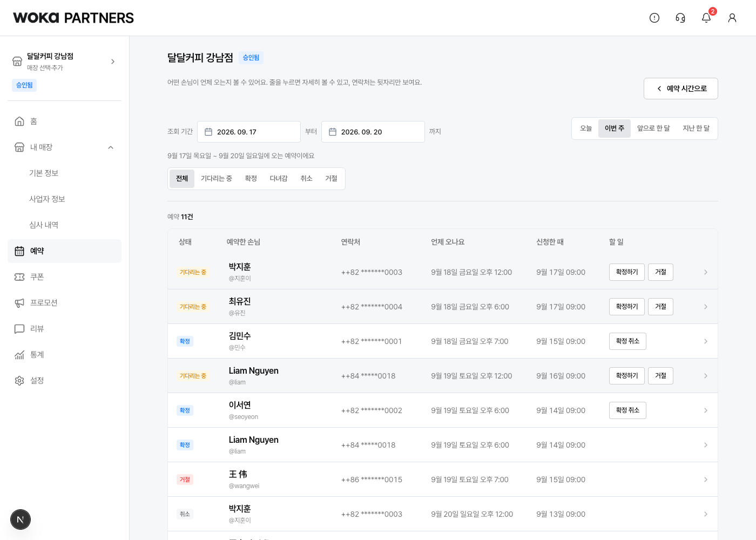The image size is (756, 540).
Task: Click the round N badge icon
Action: pyautogui.click(x=21, y=519)
